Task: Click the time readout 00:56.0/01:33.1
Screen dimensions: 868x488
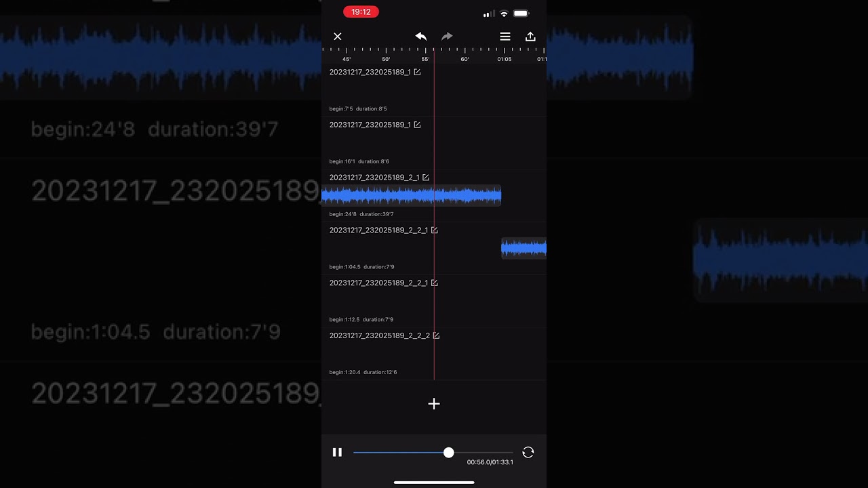Action: click(490, 462)
